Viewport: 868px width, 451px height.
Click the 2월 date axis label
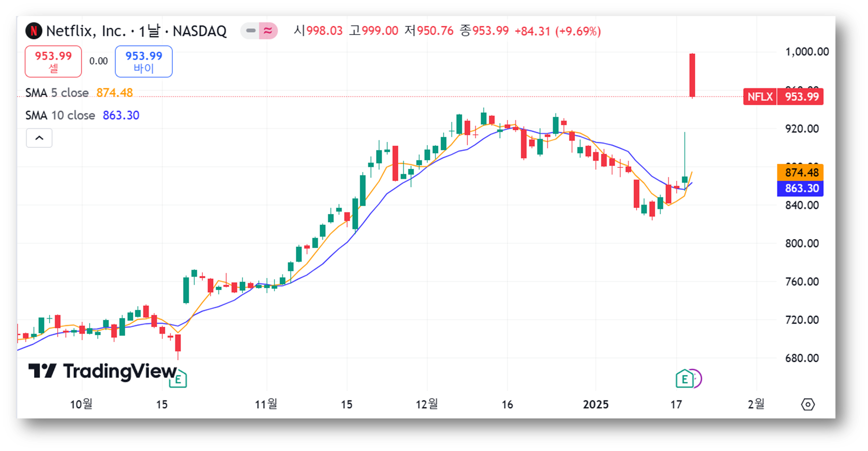tap(756, 404)
